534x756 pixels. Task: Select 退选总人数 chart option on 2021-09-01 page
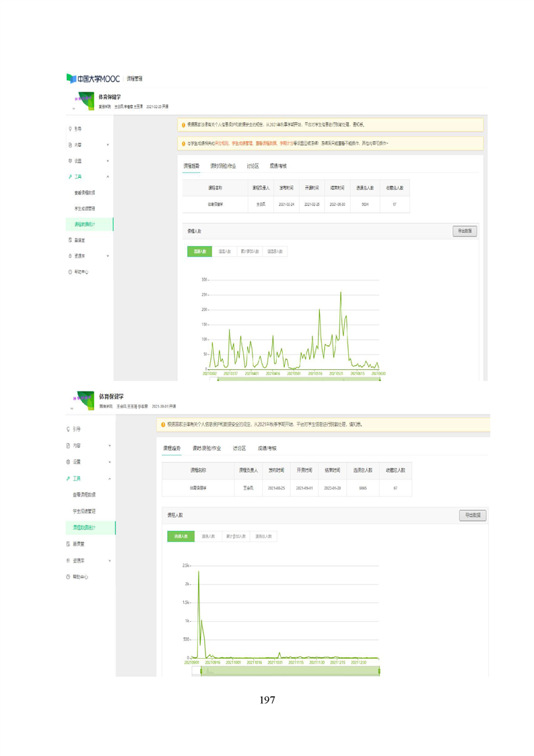pyautogui.click(x=263, y=536)
